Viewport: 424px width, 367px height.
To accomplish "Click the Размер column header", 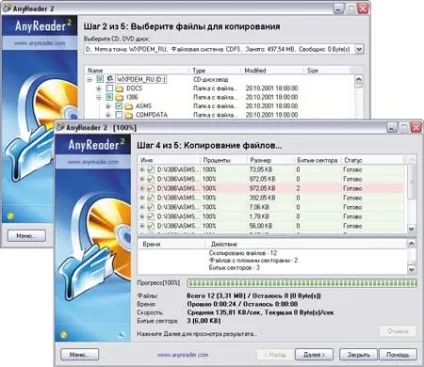I will tap(270, 160).
